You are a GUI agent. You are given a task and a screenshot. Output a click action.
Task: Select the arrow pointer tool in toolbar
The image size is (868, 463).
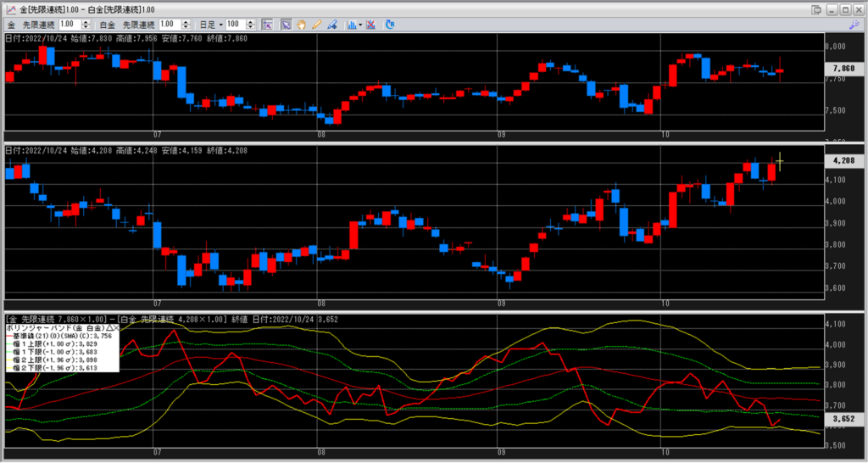point(287,25)
